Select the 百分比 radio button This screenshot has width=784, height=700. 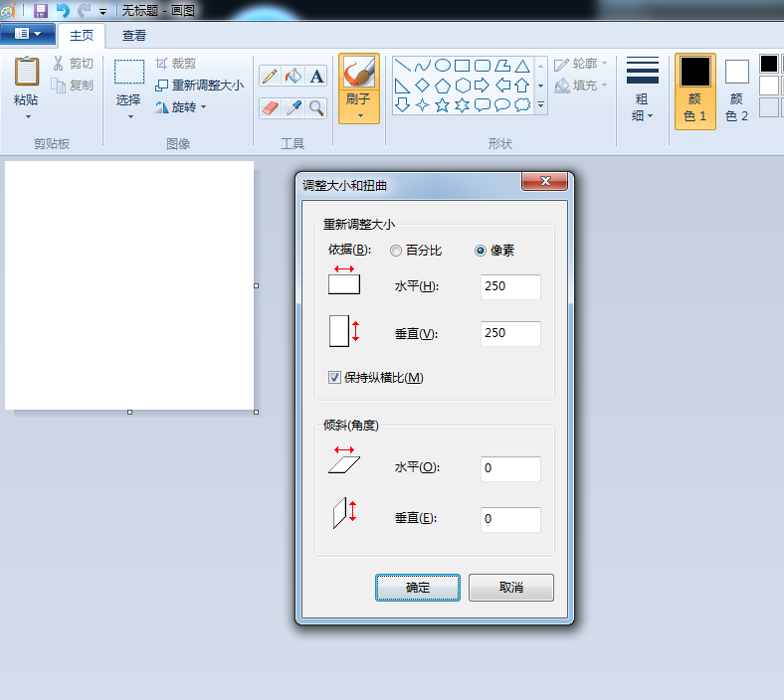click(x=396, y=251)
